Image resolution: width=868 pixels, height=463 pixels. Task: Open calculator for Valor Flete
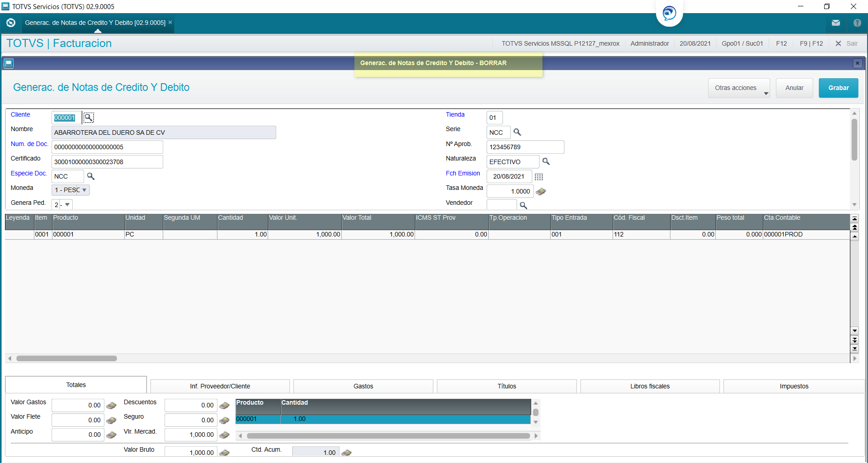click(111, 420)
